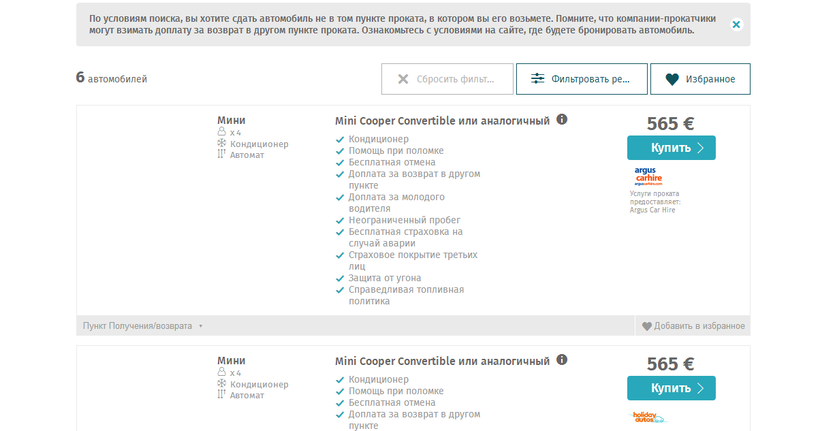Screen dimensions: 820x431
Task: Expand the Пункт Получения/возврата section
Action: coord(142,326)
